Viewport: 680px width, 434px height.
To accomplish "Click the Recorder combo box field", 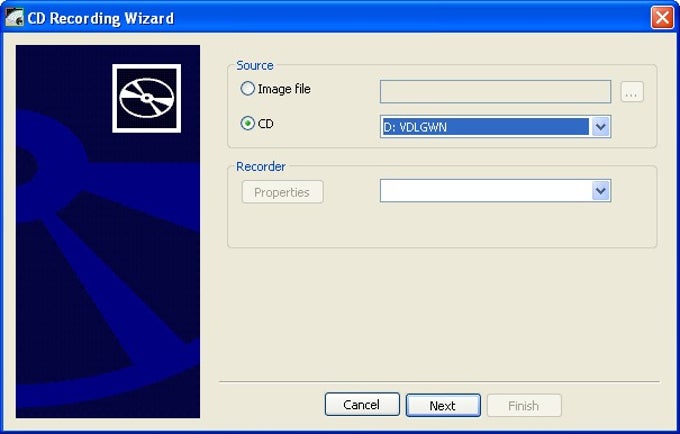I will click(495, 191).
